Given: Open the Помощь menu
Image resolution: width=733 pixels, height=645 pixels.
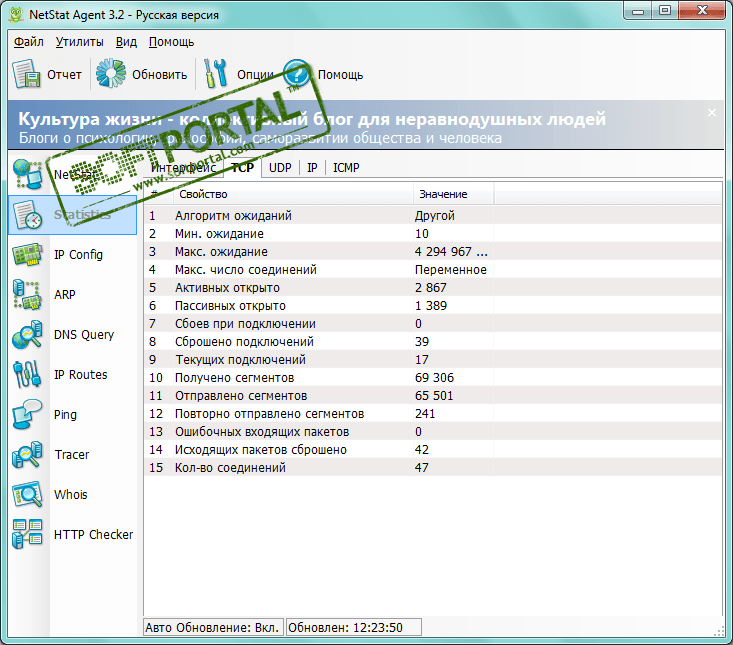Looking at the screenshot, I should [171, 42].
